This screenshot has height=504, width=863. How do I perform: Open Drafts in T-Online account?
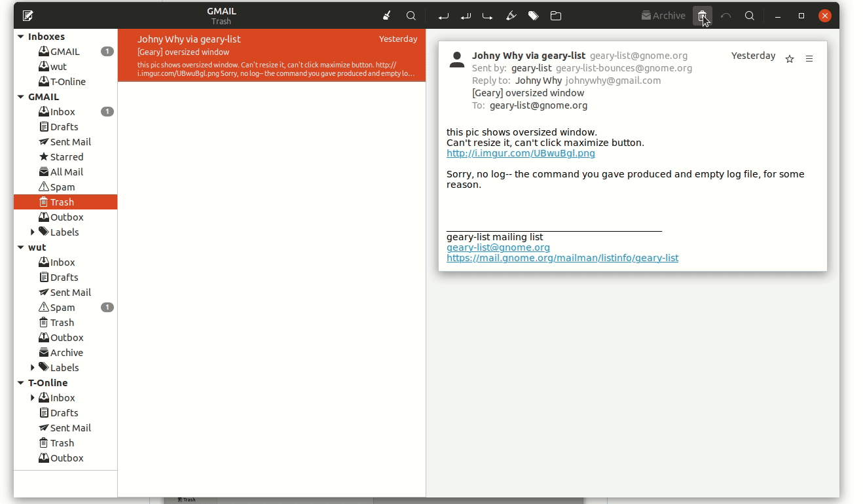[65, 413]
